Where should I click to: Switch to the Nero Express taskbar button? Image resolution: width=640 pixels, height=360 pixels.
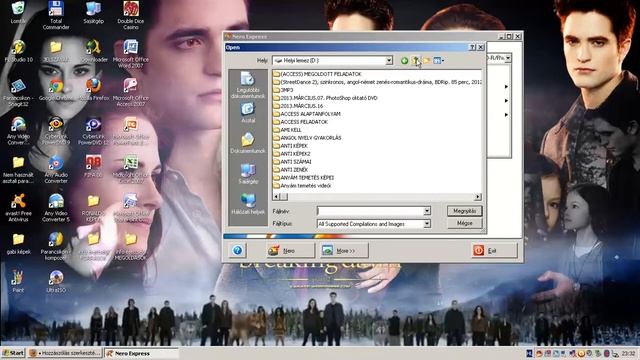tap(141, 353)
